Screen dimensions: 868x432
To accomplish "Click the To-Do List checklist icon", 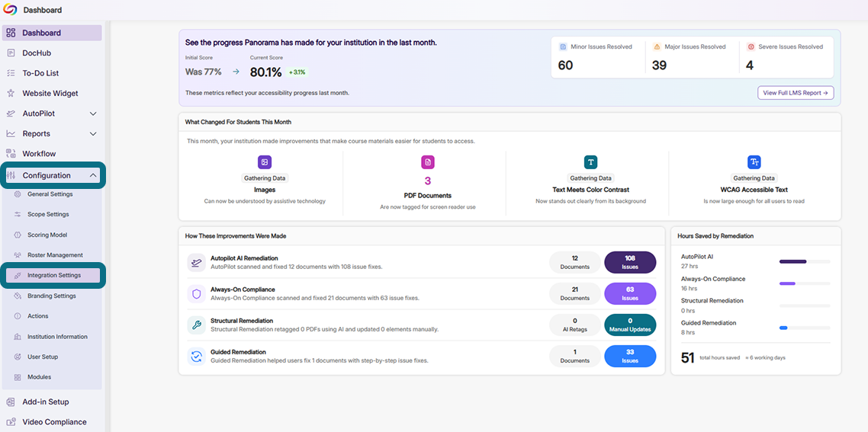I will point(11,73).
